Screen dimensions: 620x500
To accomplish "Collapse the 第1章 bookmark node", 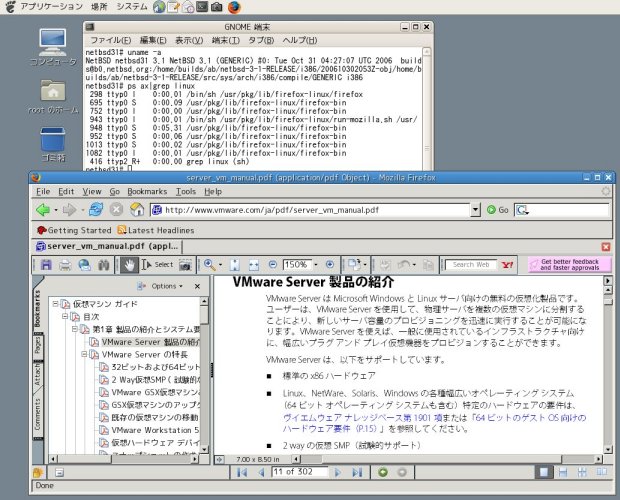I will pos(74,329).
